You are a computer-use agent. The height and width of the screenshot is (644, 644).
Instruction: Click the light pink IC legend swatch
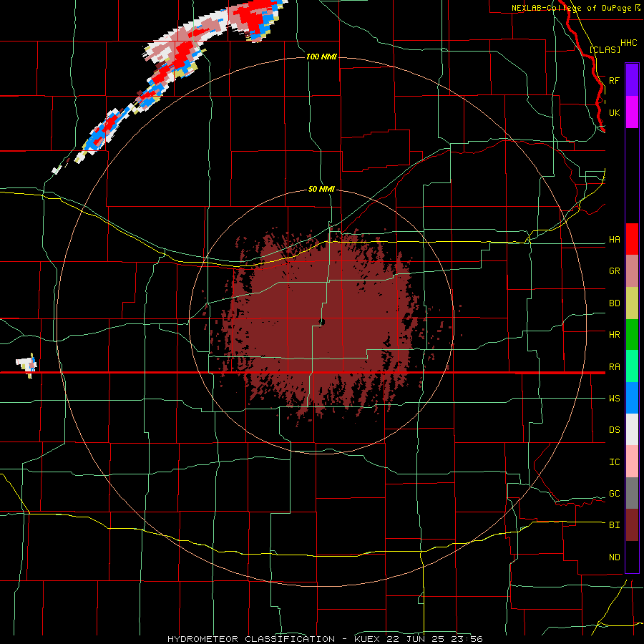click(632, 462)
